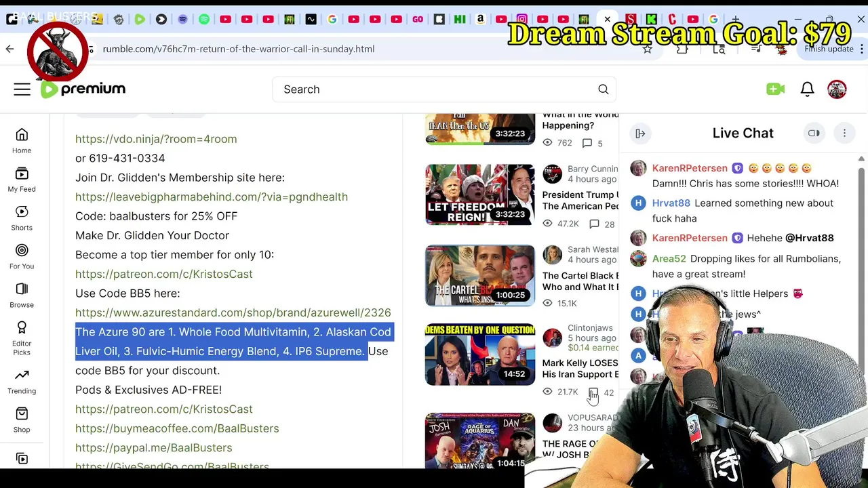The width and height of the screenshot is (868, 488).
Task: Click Area52 username in Live Chat
Action: [669, 258]
